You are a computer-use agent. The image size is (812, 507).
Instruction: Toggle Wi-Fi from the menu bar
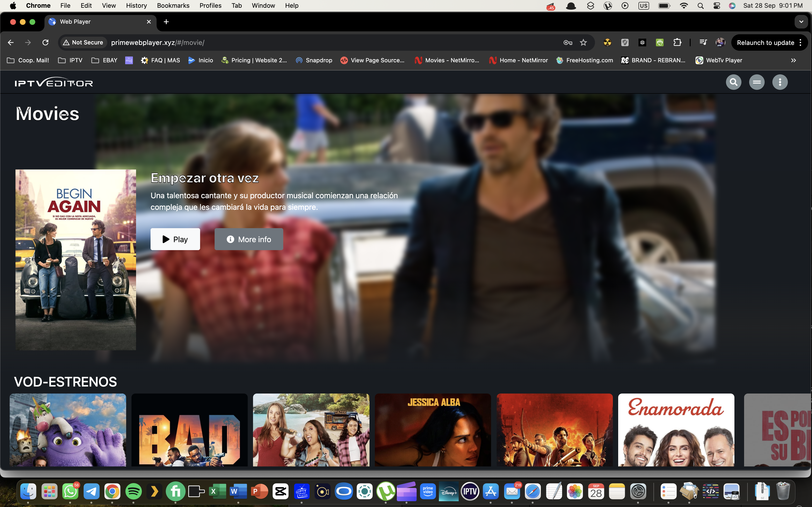tap(684, 5)
